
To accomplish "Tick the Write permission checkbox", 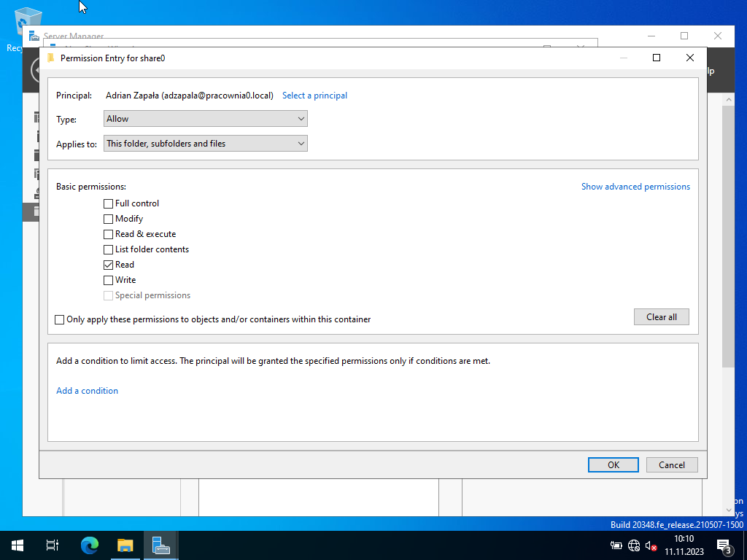I will [109, 280].
